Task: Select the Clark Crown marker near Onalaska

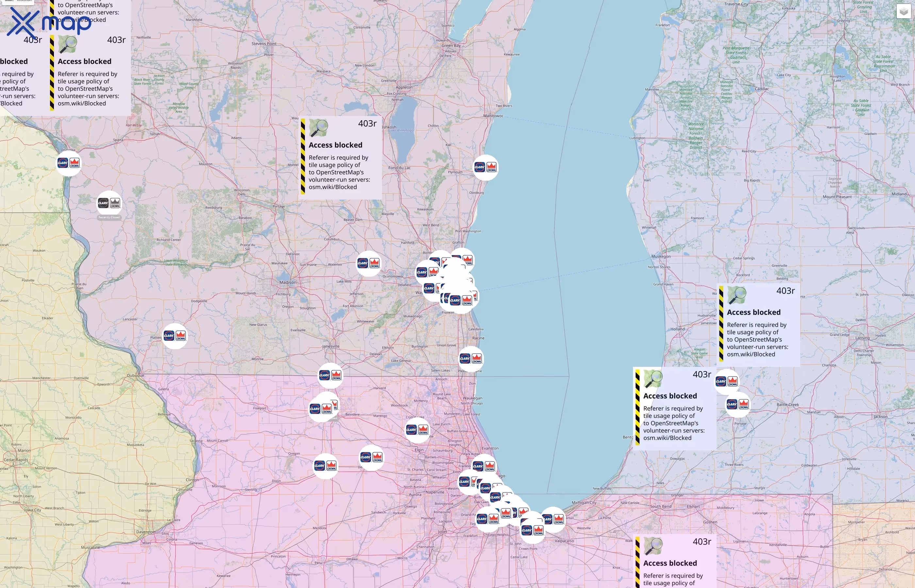Action: pos(69,163)
